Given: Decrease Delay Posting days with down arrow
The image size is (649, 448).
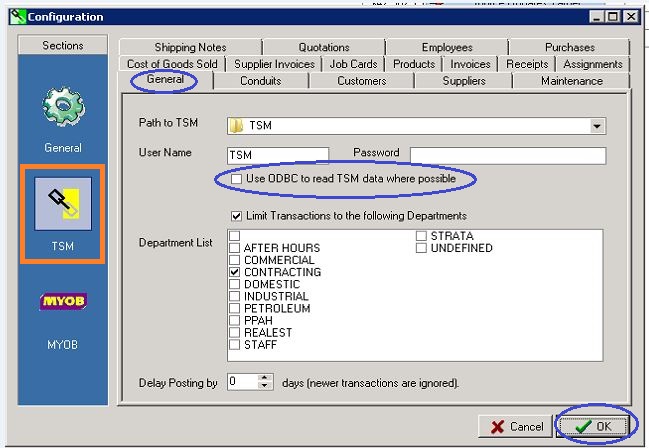Looking at the screenshot, I should pos(265,385).
